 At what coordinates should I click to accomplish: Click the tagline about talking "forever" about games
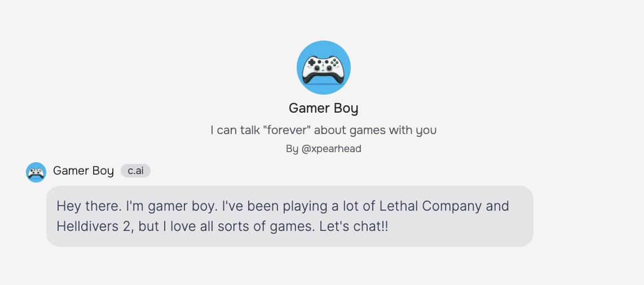(x=323, y=130)
